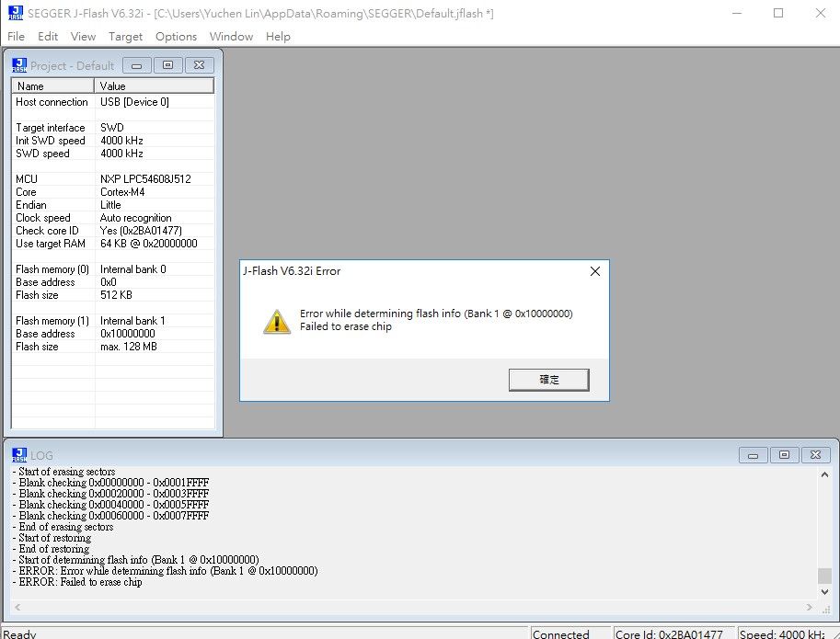The image size is (840, 639).
Task: Click log line Blank checking 0x00000000 - 0x0001FFFF
Action: coord(111,482)
